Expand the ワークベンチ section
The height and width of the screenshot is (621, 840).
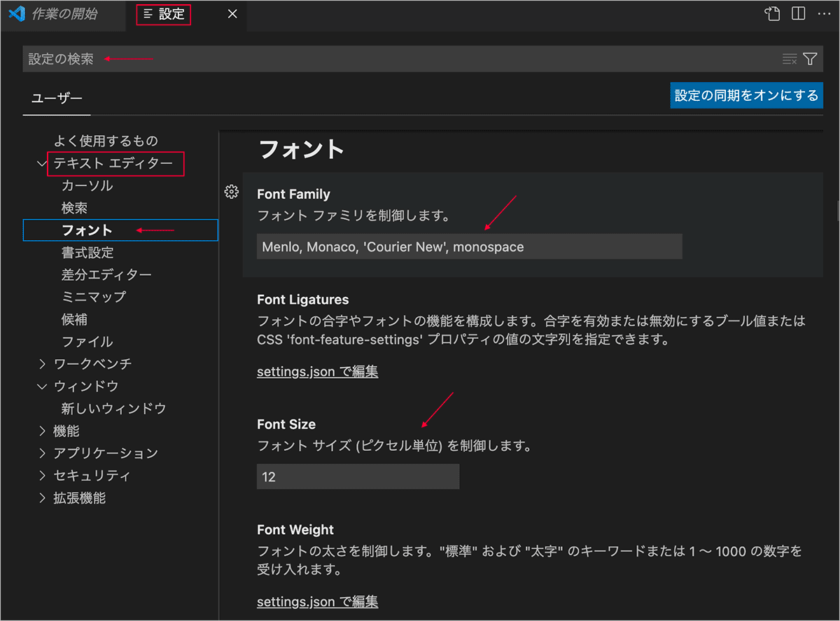tap(42, 364)
